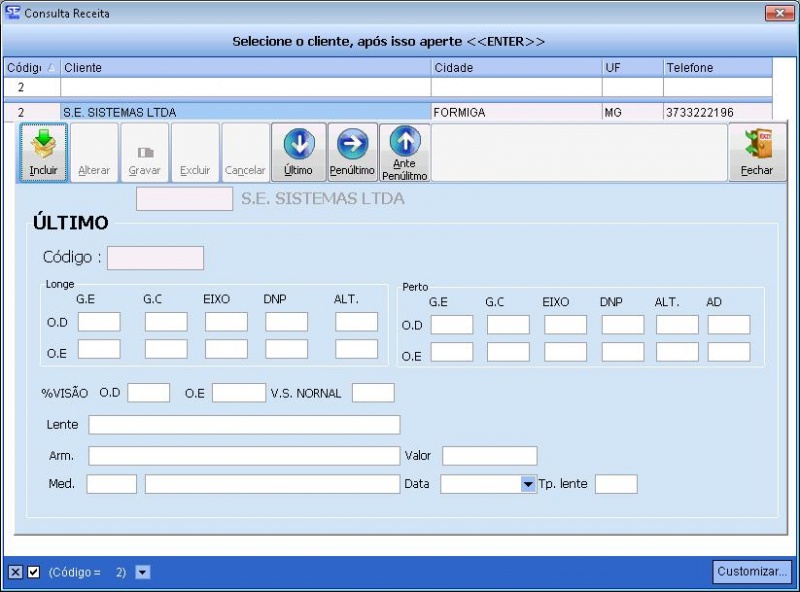Sort by the Código column header
Image resolution: width=800 pixels, height=592 pixels.
coord(31,68)
